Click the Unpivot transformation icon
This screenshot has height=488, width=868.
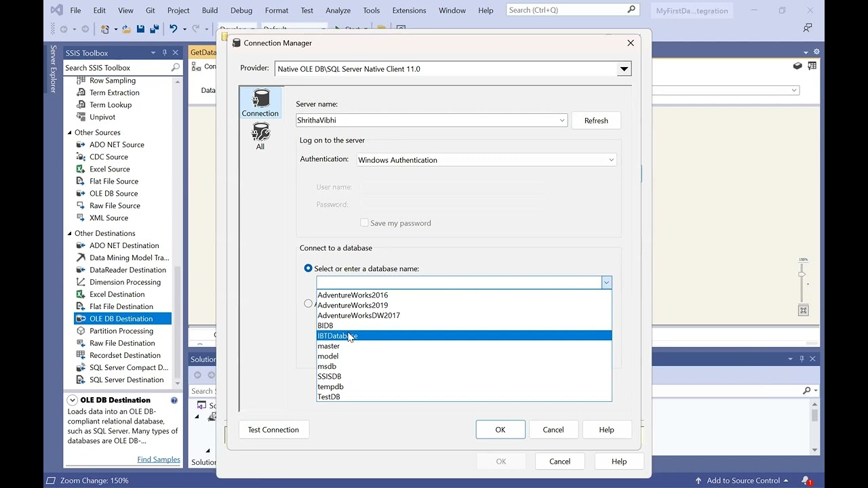point(81,117)
